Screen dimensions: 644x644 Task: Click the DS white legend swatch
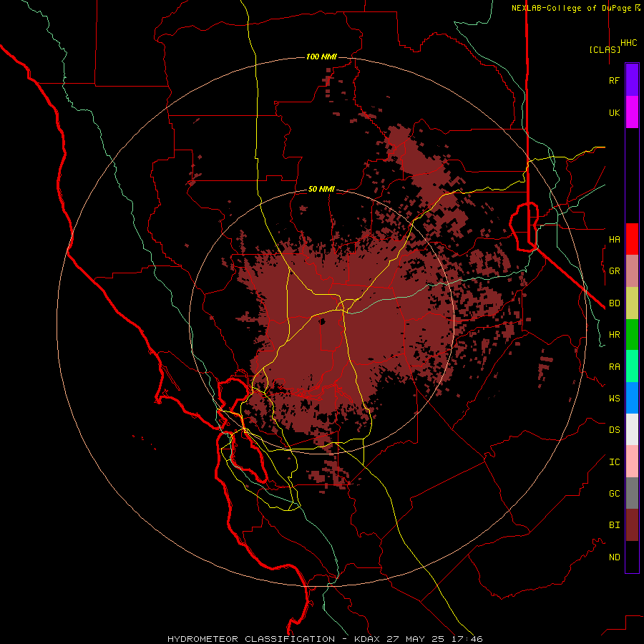tap(632, 429)
